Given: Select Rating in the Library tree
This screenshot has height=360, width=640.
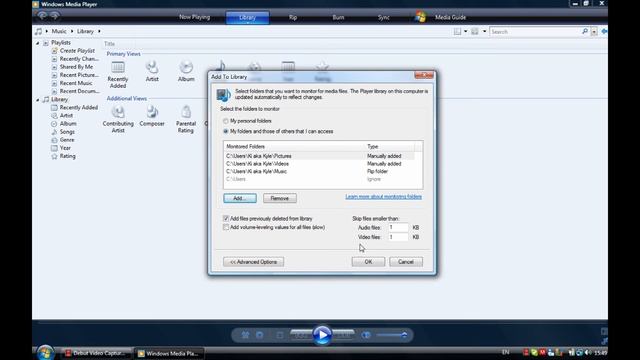Looking at the screenshot, I should point(68,156).
